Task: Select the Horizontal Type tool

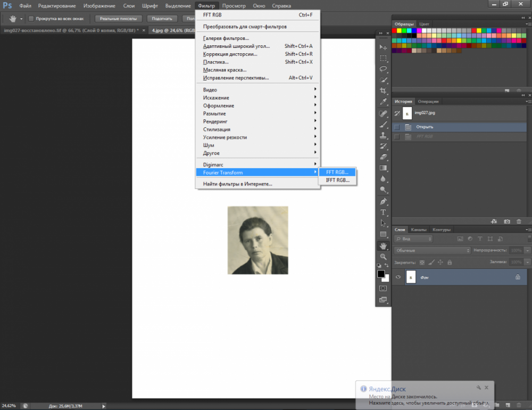Action: [x=383, y=212]
